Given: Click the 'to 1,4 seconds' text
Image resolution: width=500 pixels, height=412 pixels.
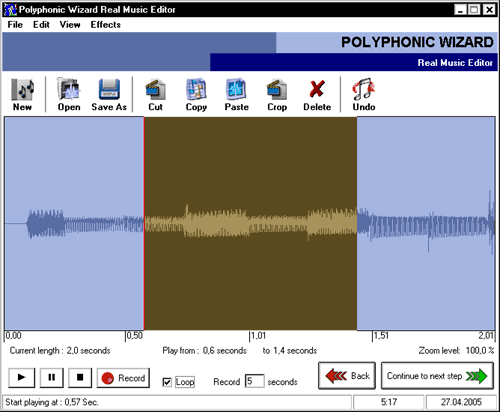Looking at the screenshot, I should pos(290,351).
